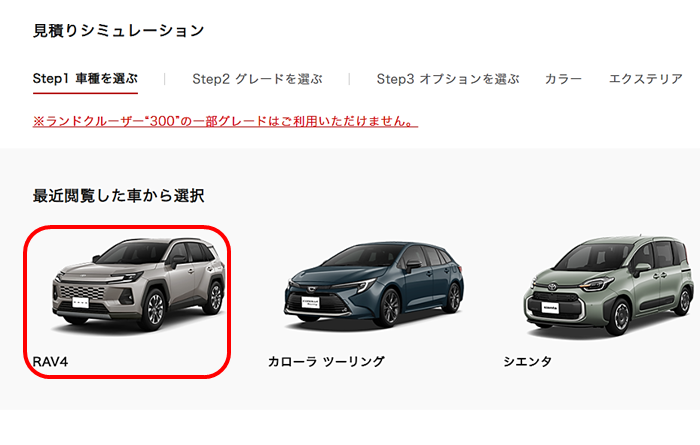Open the Step1 車種を選ぶ tab

(x=85, y=79)
